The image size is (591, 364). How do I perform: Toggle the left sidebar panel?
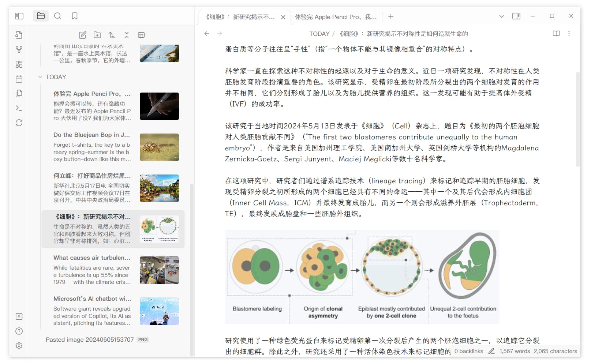pos(19,16)
